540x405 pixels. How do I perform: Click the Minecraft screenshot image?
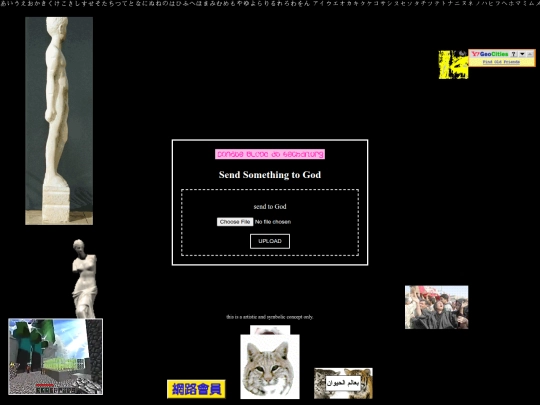coord(55,356)
